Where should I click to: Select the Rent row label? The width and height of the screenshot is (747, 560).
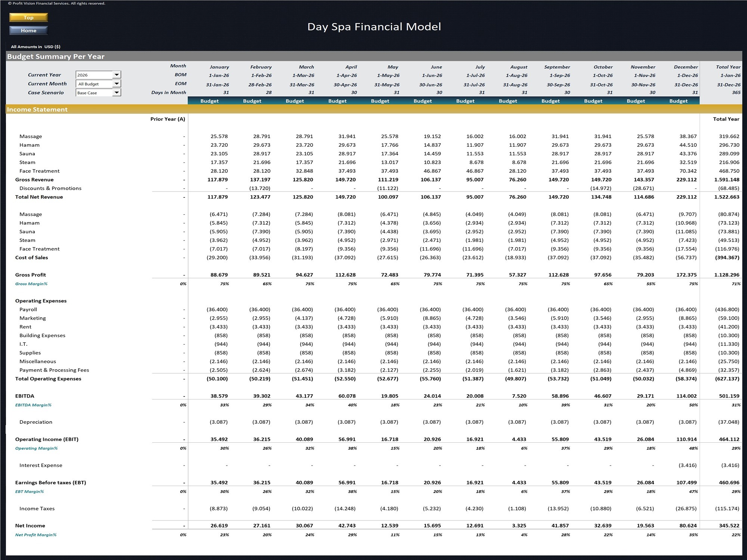(25, 327)
